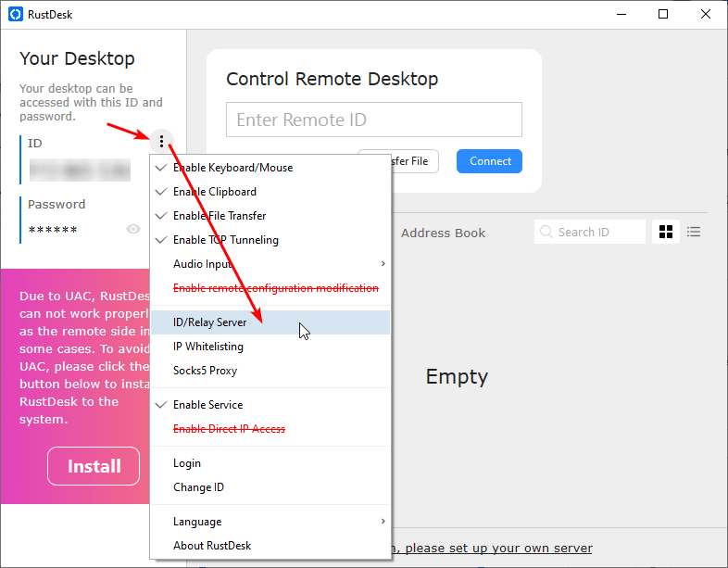Disable the Enable Clipboard option
This screenshot has width=728, height=568.
[215, 192]
